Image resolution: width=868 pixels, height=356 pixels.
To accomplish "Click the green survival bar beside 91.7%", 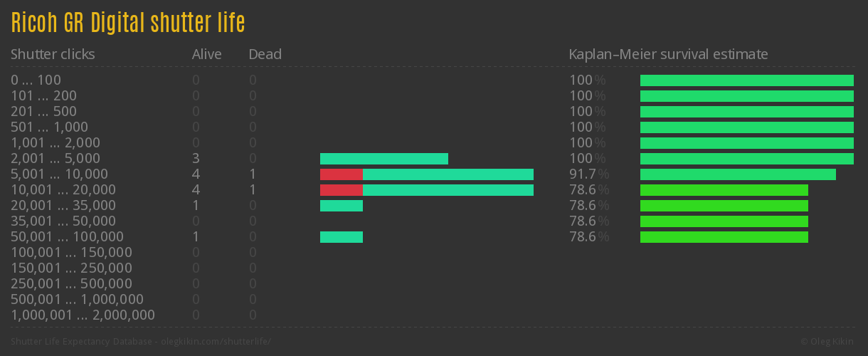I will point(738,174).
